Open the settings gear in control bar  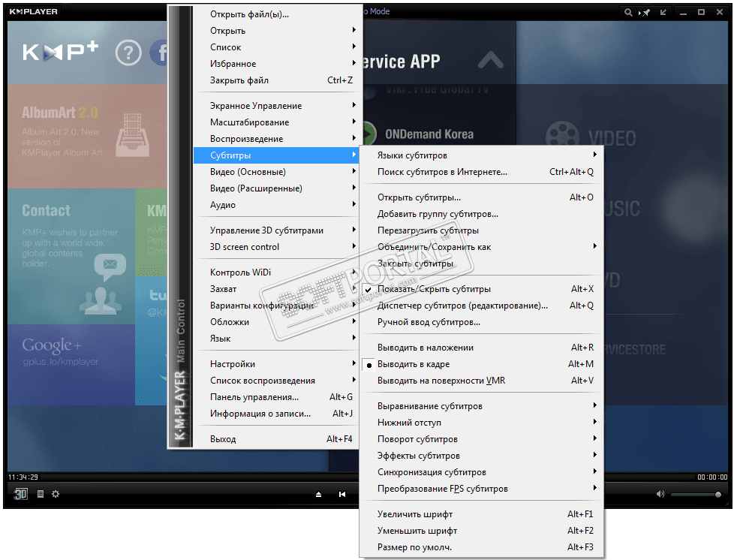[56, 494]
